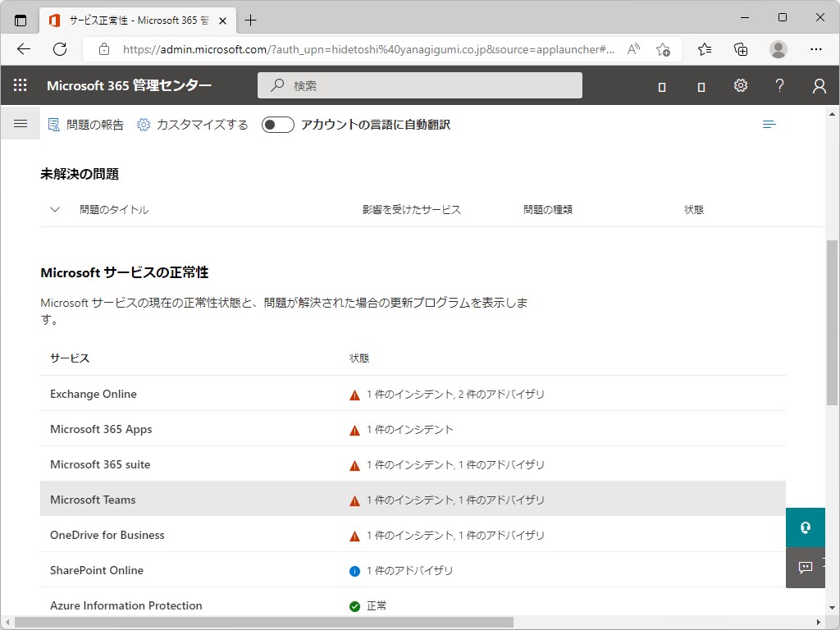Screen dimensions: 840x630
Task: Open Help via the question mark icon
Action: pyautogui.click(x=779, y=84)
